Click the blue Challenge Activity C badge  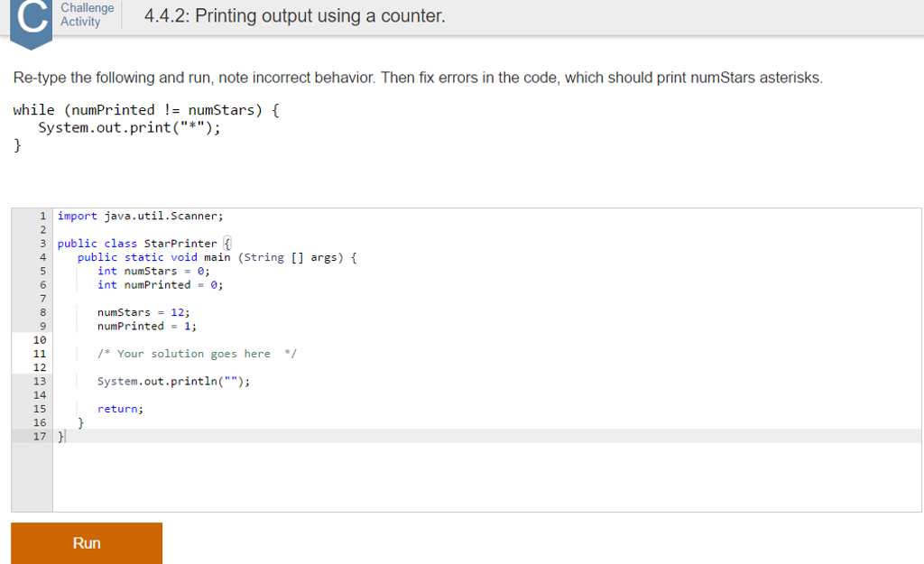click(32, 21)
